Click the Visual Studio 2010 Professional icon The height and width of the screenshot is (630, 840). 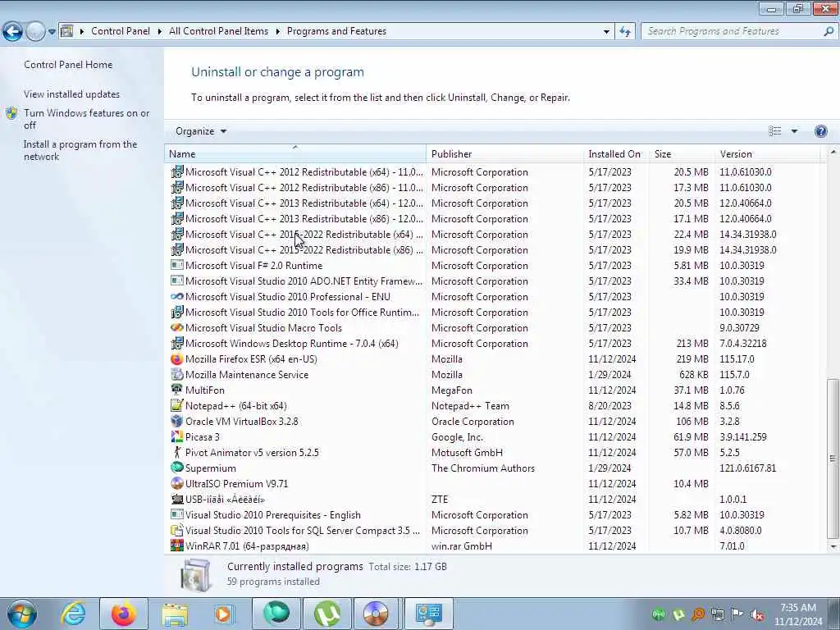point(177,296)
